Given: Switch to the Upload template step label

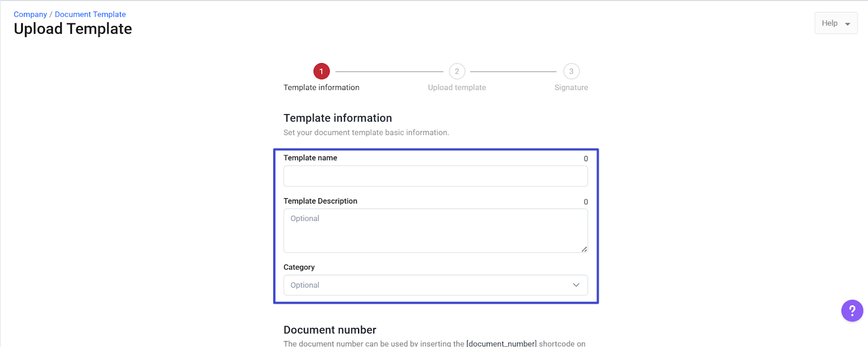Looking at the screenshot, I should click(457, 87).
